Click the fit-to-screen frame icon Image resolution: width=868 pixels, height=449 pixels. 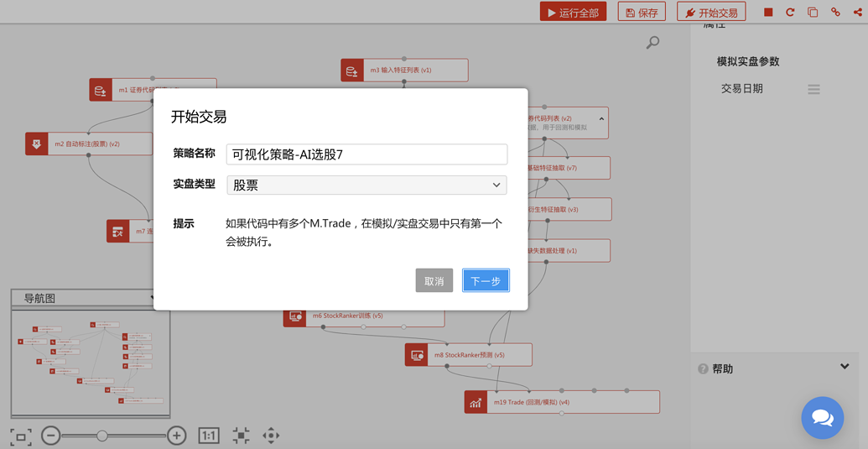21,436
